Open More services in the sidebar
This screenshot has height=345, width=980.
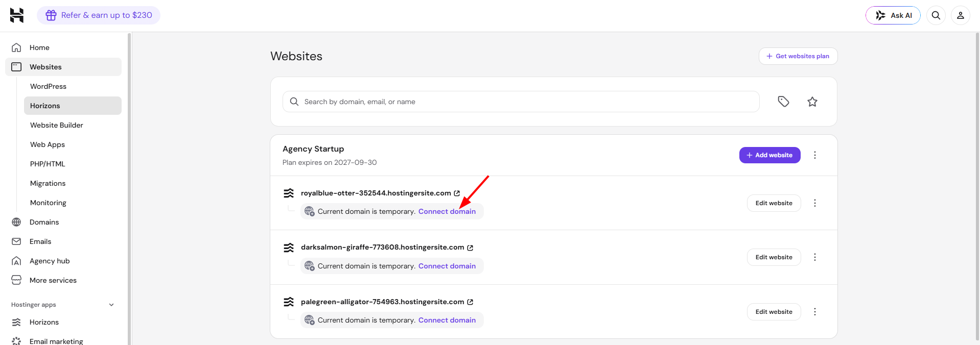(63, 280)
